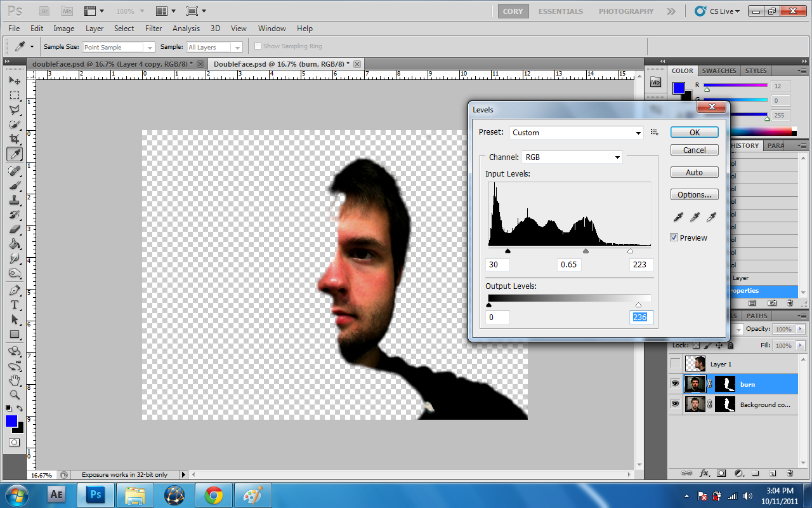The width and height of the screenshot is (812, 508).
Task: Select the Rectangular Marquee tool
Action: 14,95
